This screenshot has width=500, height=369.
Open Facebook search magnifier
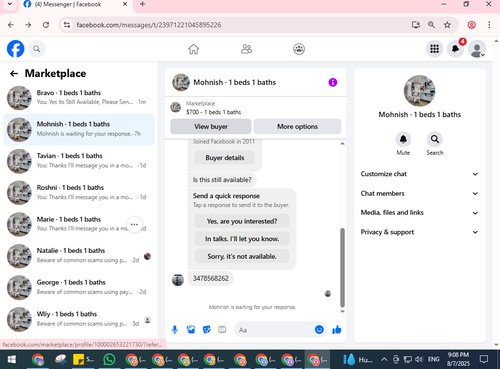coord(37,49)
